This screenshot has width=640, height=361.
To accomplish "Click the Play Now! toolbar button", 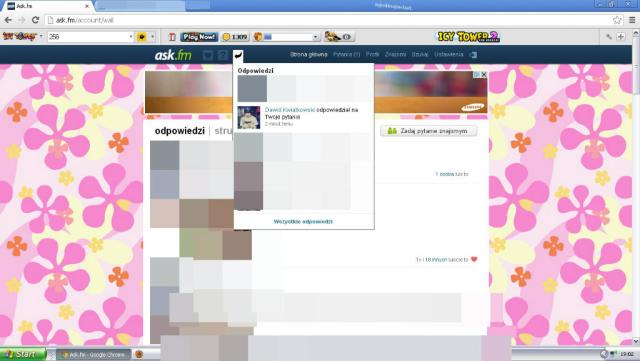I will (x=199, y=37).
